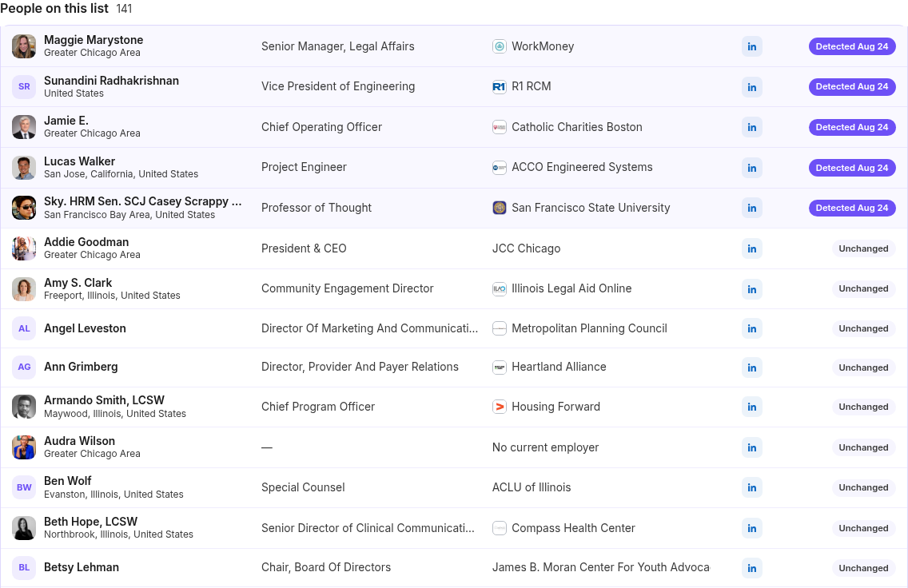The width and height of the screenshot is (908, 588).
Task: Open LinkedIn icon for Ann Grimberg
Action: [x=751, y=367]
